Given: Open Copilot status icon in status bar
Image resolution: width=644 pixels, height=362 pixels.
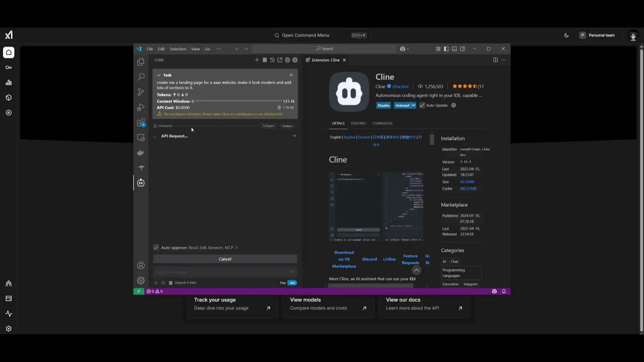Looking at the screenshot, I should pyautogui.click(x=494, y=291).
